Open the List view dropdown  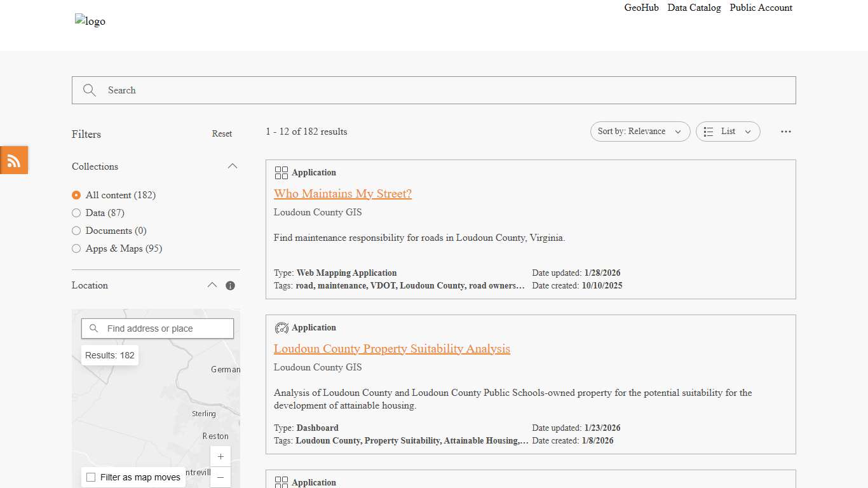728,132
